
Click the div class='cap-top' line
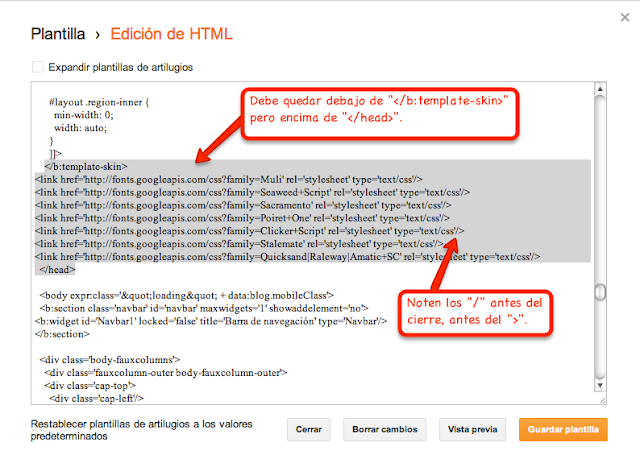[x=90, y=386]
